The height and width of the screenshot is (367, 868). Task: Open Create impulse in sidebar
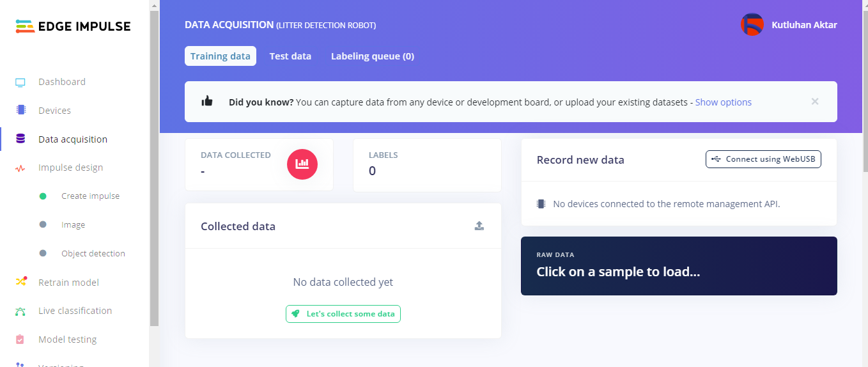coord(90,196)
